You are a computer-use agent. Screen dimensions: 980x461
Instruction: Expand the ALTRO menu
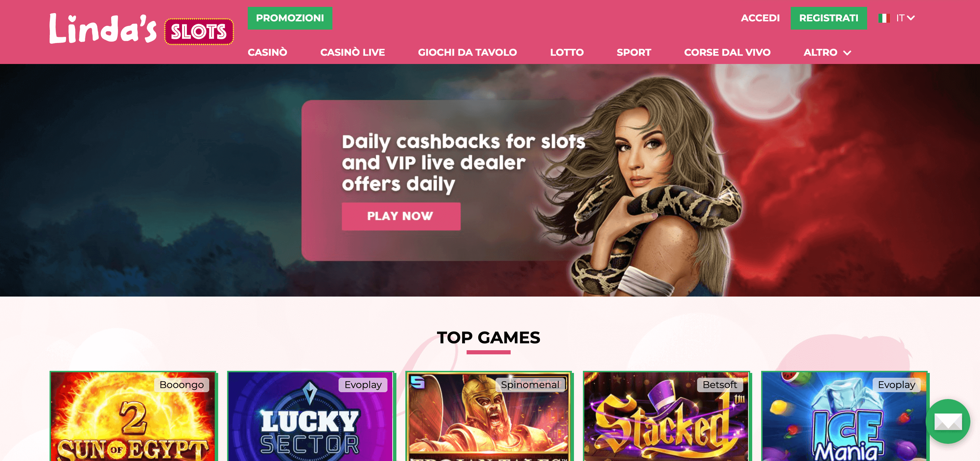827,53
